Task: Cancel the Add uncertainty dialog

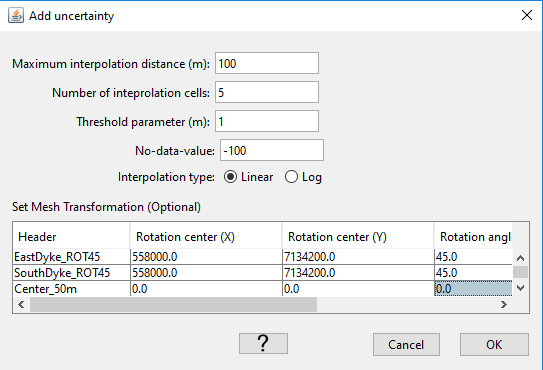Action: [x=406, y=345]
